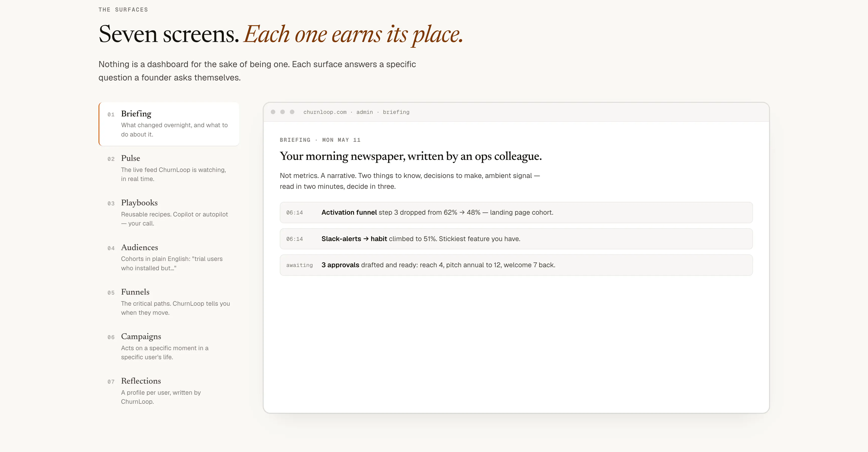This screenshot has height=452, width=868.
Task: Click the first gray window dot
Action: coord(273,112)
